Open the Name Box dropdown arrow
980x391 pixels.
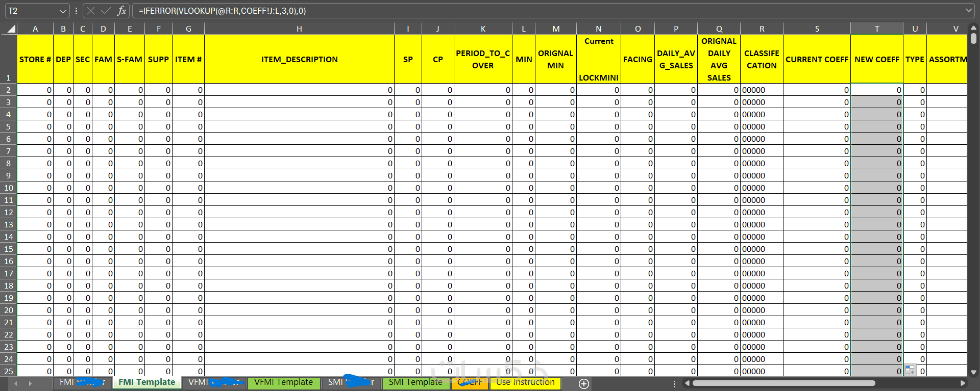pyautogui.click(x=63, y=11)
